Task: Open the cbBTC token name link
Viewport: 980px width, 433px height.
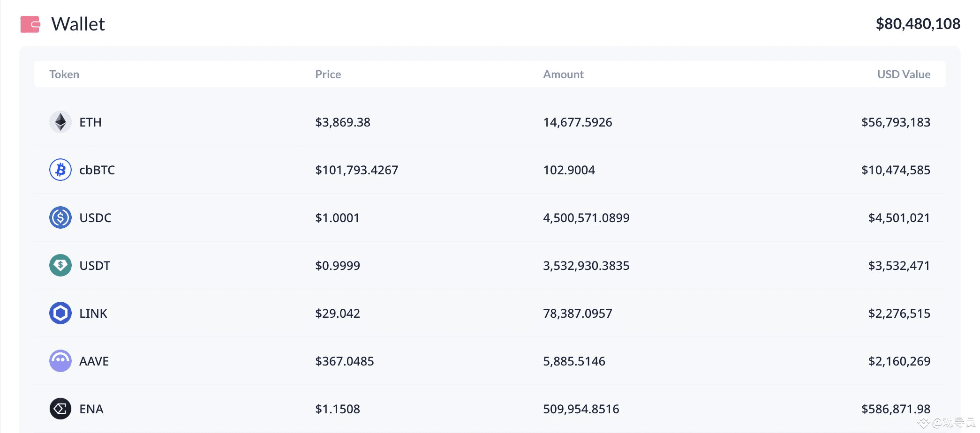Action: tap(97, 170)
